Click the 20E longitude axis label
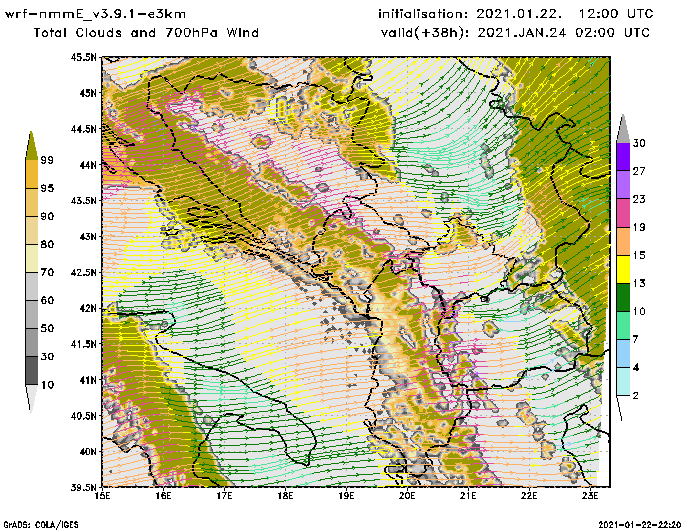Screen dimensions: 700x530 coord(407,496)
